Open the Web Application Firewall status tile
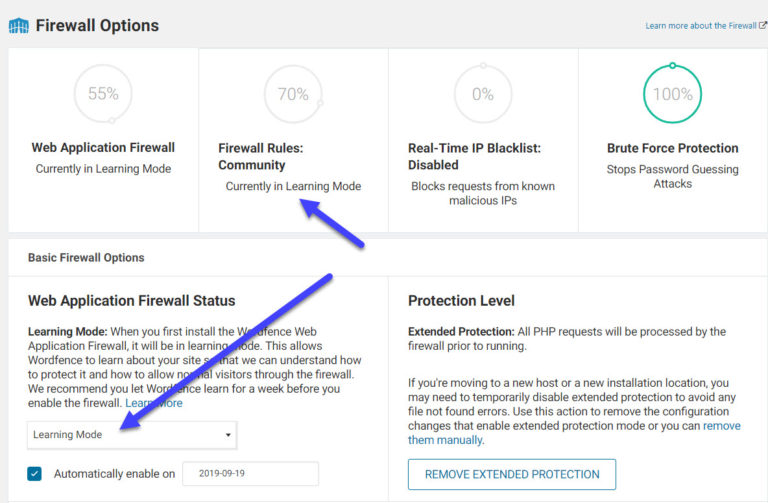This screenshot has width=768, height=503. (x=103, y=148)
